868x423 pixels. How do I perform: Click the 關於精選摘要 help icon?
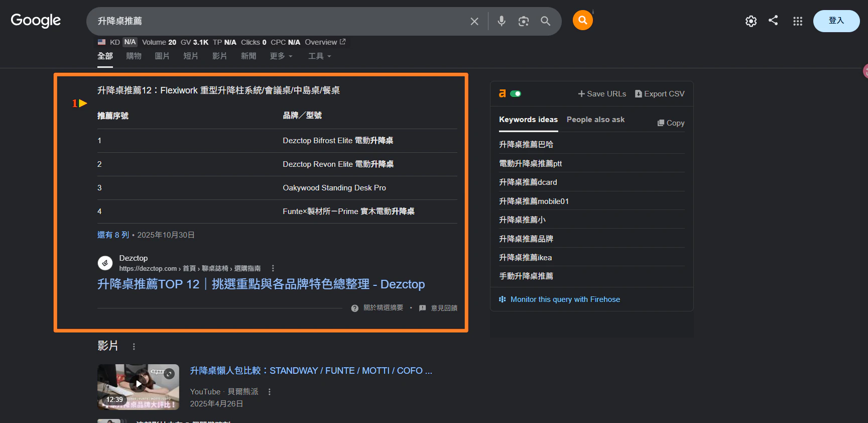[355, 308]
